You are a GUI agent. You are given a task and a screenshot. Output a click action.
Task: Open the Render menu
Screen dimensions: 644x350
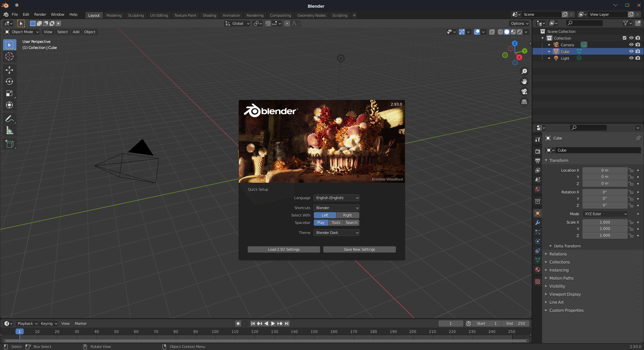[x=40, y=14]
